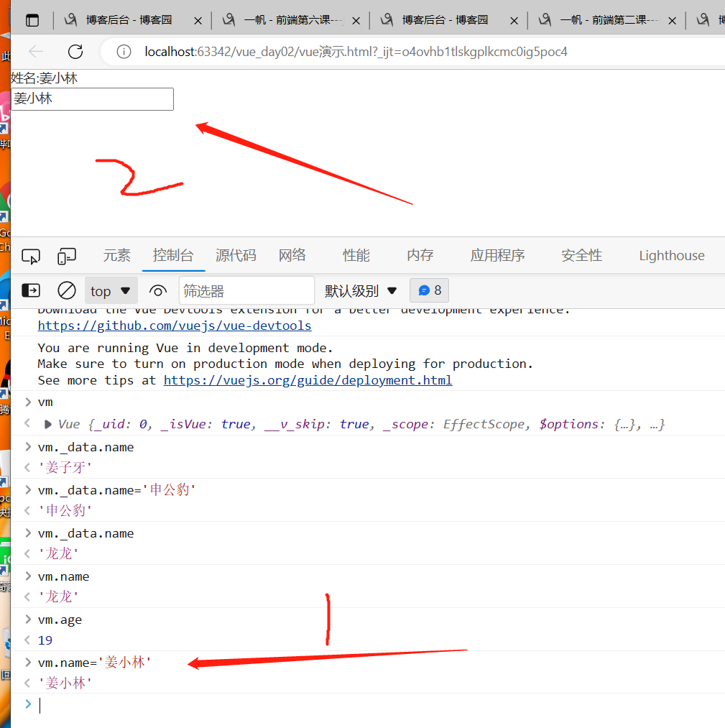
Task: Clear the console with the ban icon
Action: click(67, 290)
